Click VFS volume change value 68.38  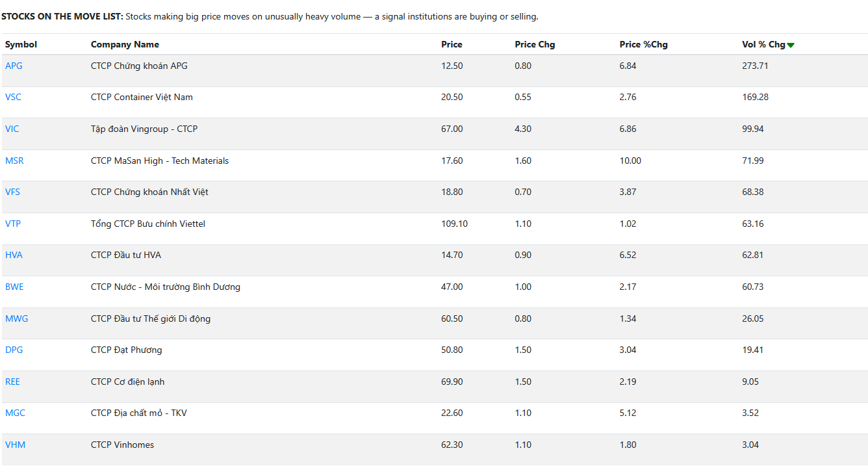(x=753, y=192)
